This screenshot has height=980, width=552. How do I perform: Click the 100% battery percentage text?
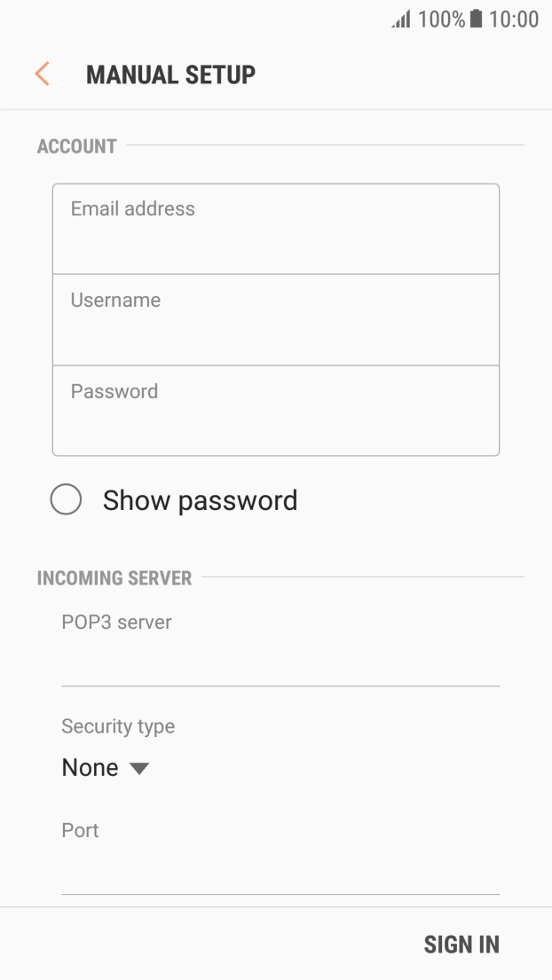[440, 19]
